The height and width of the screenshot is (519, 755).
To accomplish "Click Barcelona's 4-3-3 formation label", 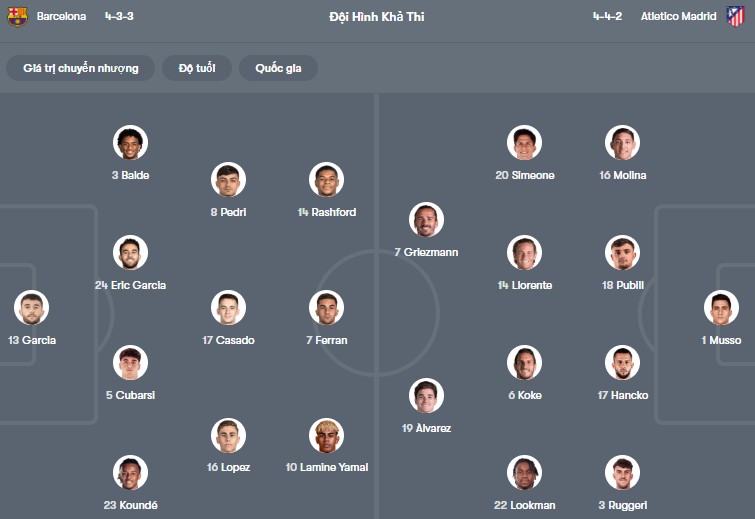I will point(118,16).
